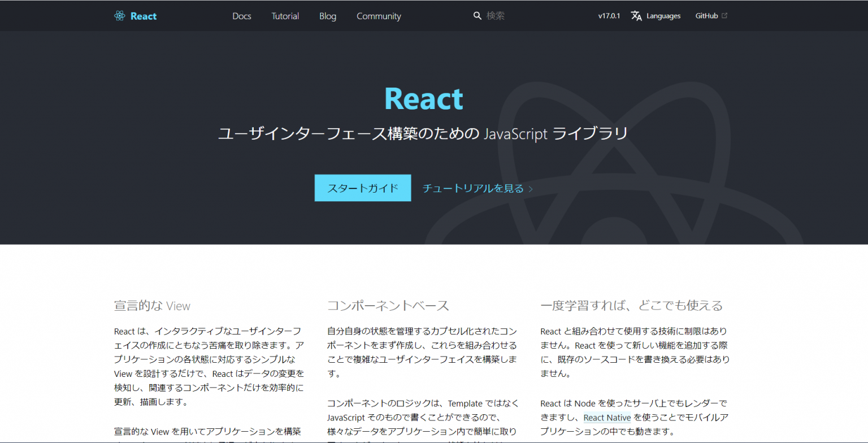Click the chevron after チュートリアルを見る
Viewport: 868px width, 443px height.
pos(531,189)
